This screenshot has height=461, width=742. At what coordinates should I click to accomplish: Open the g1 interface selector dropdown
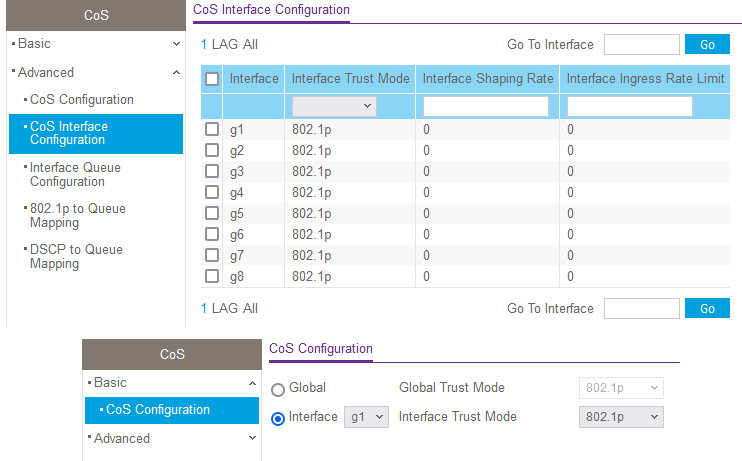pos(366,417)
